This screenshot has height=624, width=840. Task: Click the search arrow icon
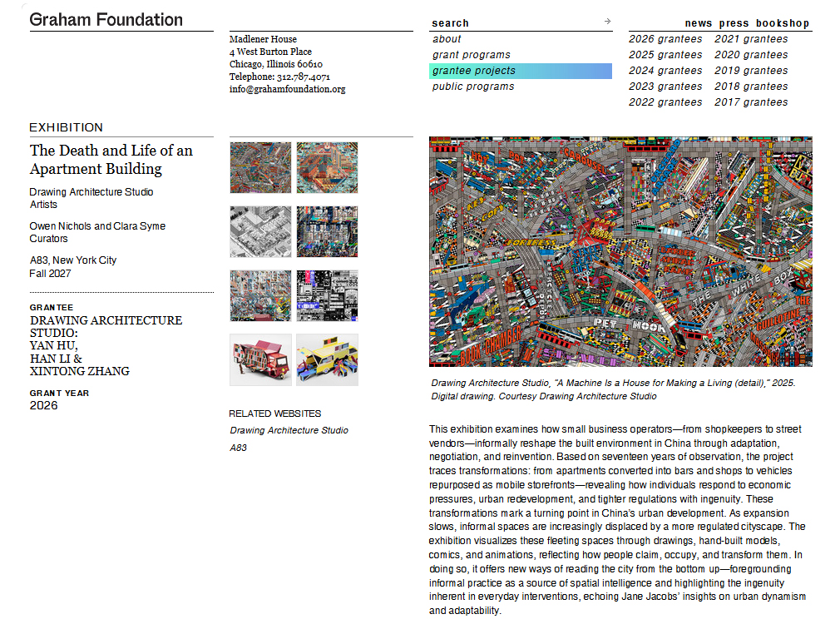click(607, 22)
